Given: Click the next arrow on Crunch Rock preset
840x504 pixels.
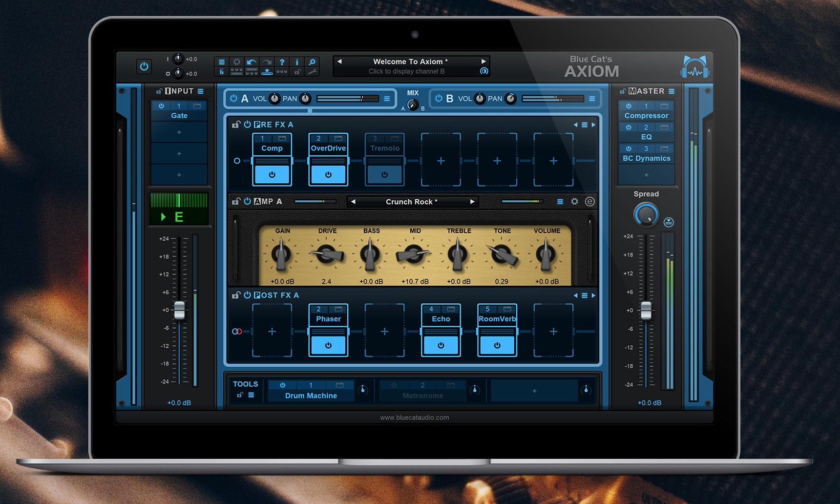Looking at the screenshot, I should coord(472,201).
